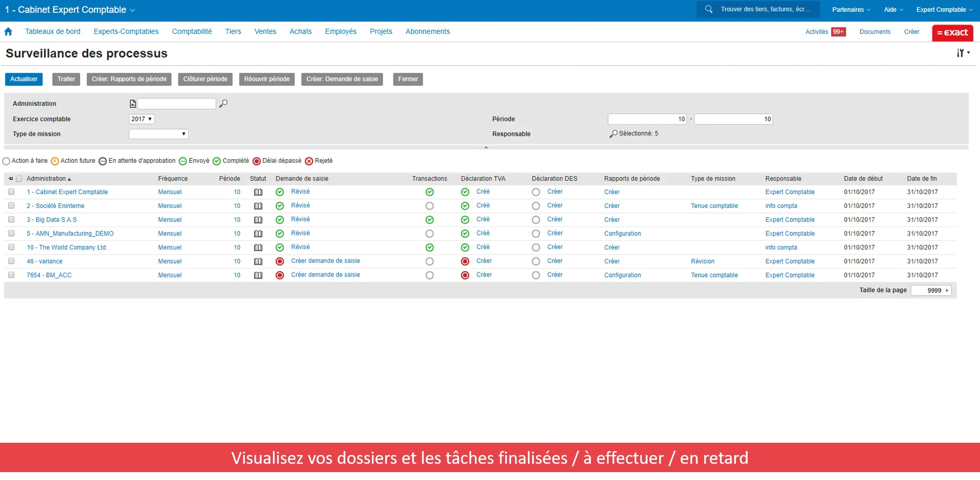Select checkbox for 1 - Cabinet Expert Comptable
980x480 pixels.
(11, 192)
